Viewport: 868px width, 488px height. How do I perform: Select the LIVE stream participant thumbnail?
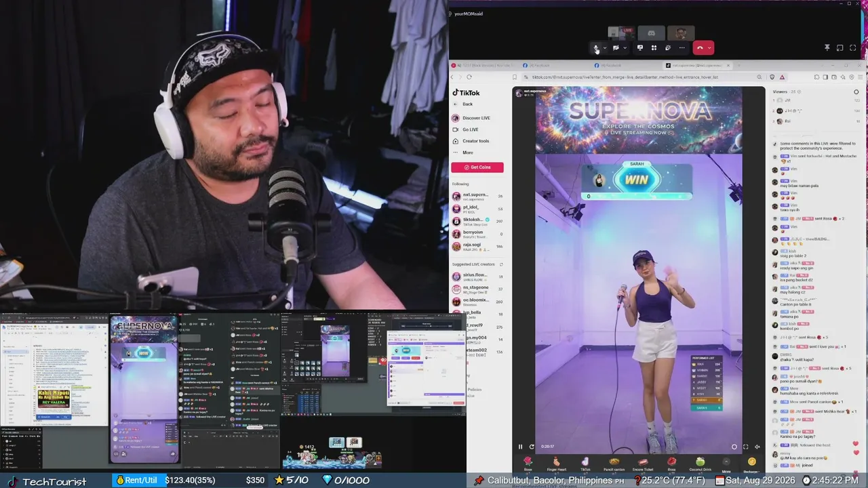[621, 33]
